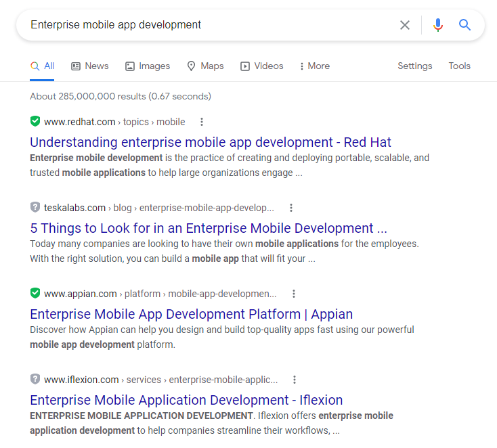Click the Iflexion snippet in capital letters
This screenshot has height=448, width=497.
click(211, 423)
